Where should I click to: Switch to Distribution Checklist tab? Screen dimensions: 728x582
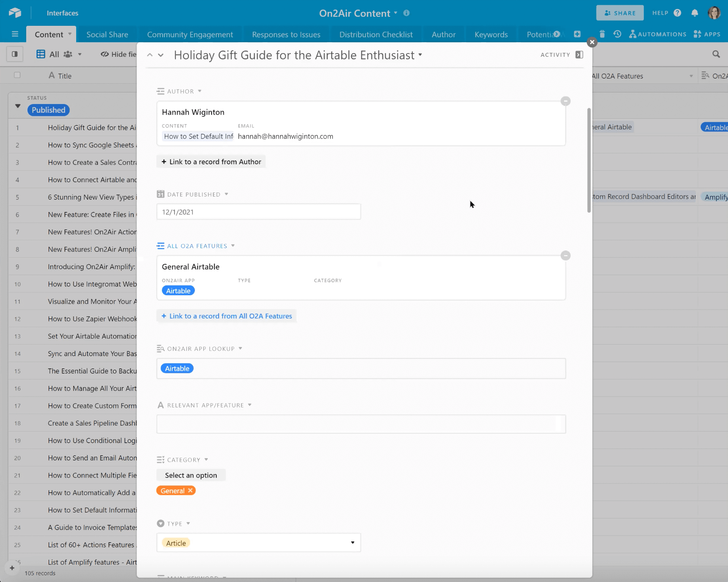coord(376,35)
